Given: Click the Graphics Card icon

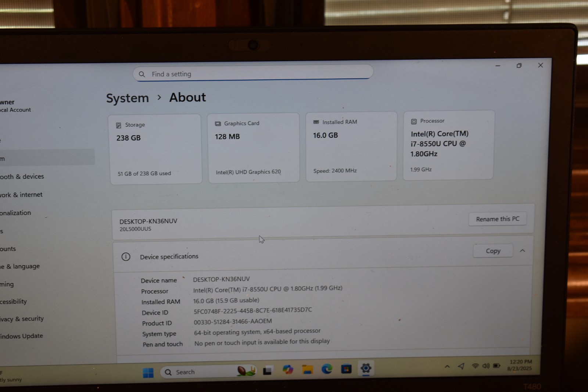Looking at the screenshot, I should click(218, 124).
